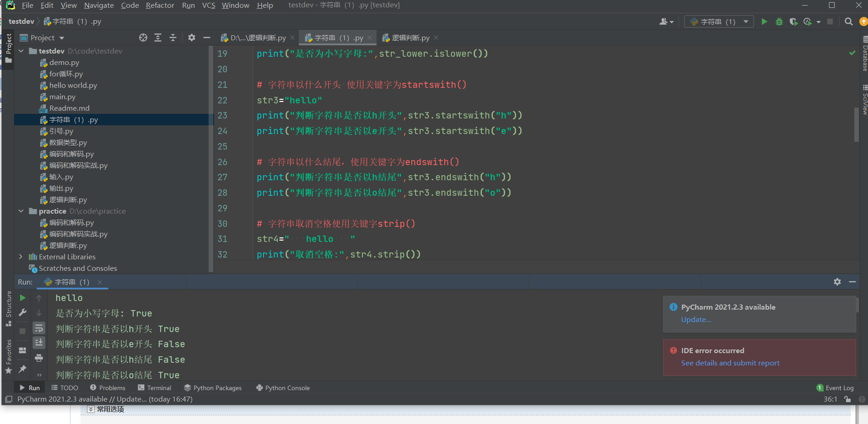Open the Python Console tab
The image size is (868, 424).
pos(283,388)
